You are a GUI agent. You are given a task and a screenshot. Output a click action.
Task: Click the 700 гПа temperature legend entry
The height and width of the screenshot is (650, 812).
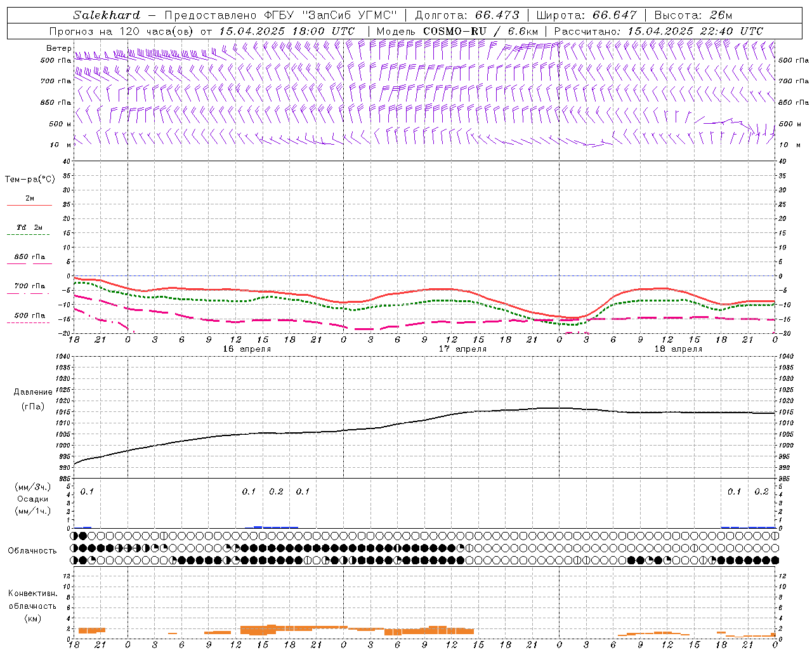point(29,286)
